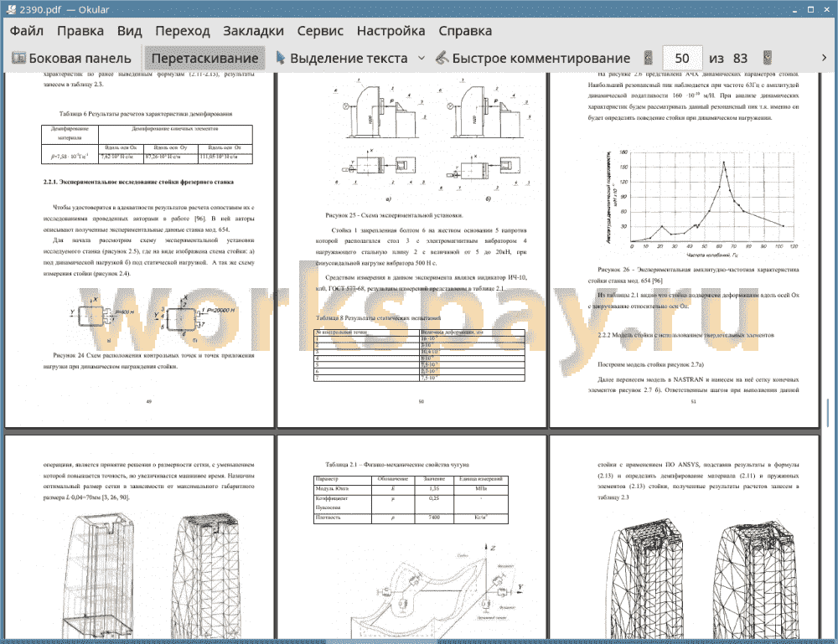Expand the toolbar overflow chevron
Screen dimensions: 838x644
tap(824, 58)
